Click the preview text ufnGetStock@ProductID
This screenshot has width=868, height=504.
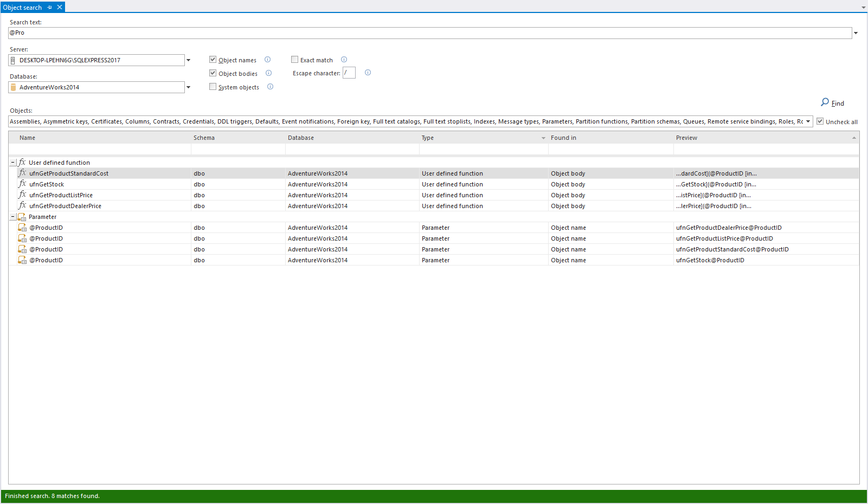710,260
